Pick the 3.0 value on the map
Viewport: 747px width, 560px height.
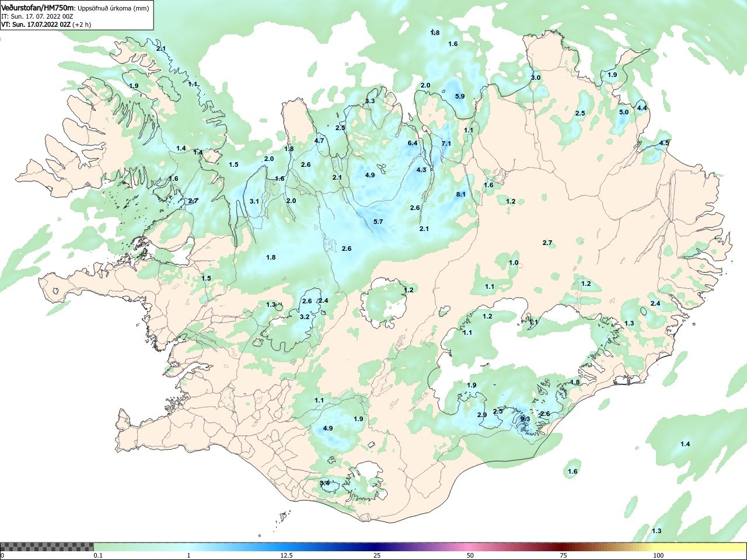(536, 78)
